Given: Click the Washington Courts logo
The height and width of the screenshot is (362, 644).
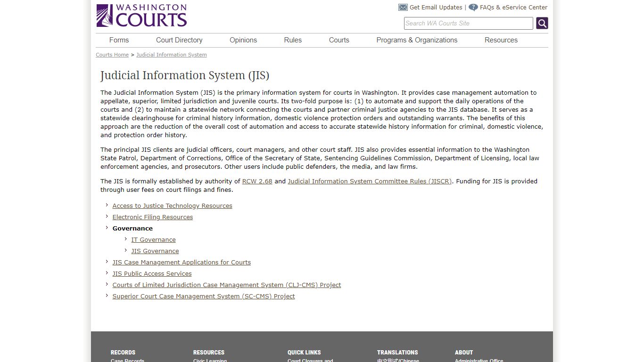Looking at the screenshot, I should tap(141, 16).
